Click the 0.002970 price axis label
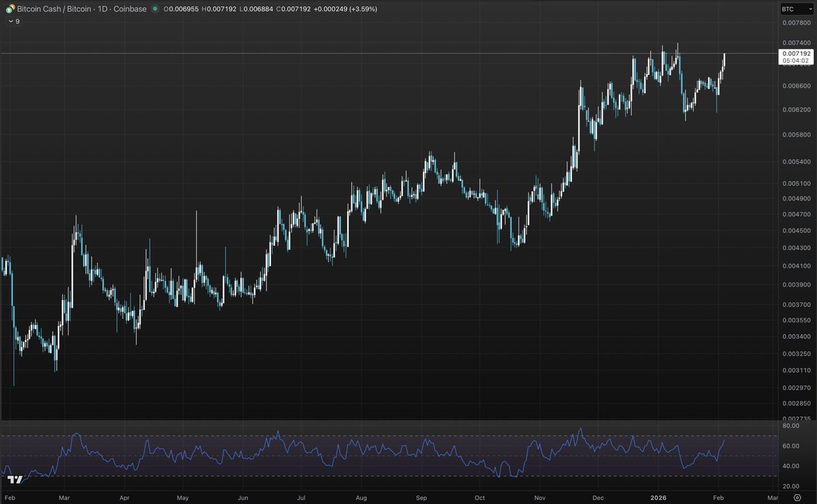This screenshot has width=817, height=504. [x=796, y=387]
